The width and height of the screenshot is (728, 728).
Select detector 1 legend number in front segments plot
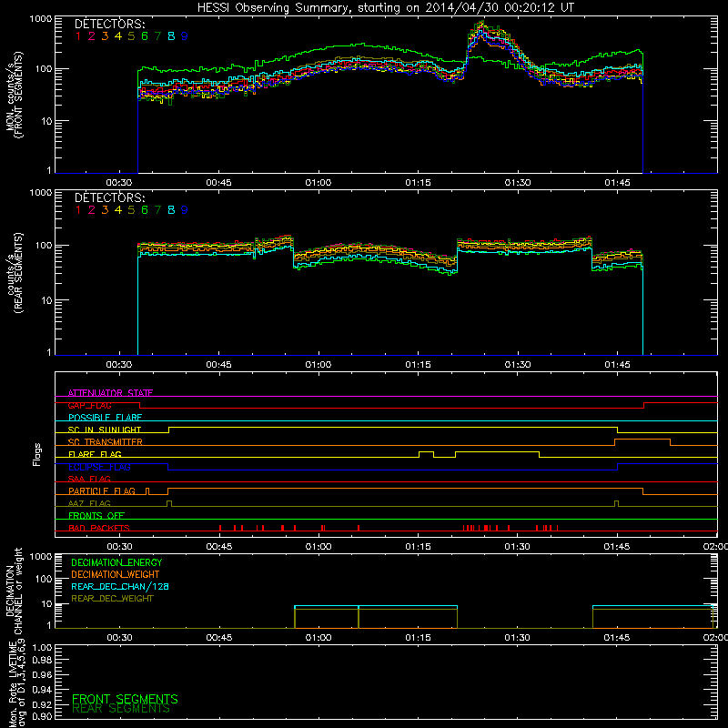pos(78,36)
